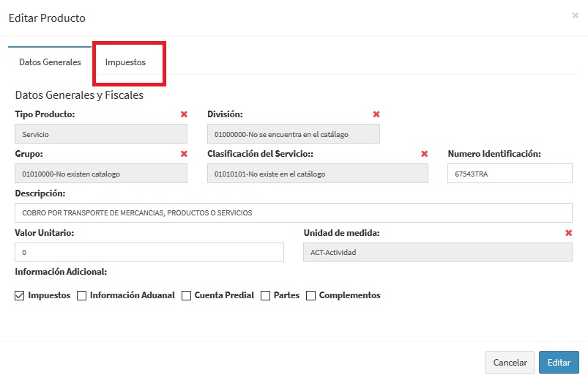The width and height of the screenshot is (588, 381).
Task: Clear División with red X icon
Action: tap(376, 114)
